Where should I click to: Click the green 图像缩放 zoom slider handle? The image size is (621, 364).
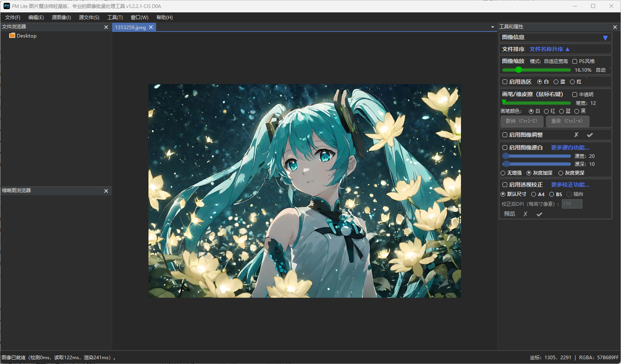(518, 70)
